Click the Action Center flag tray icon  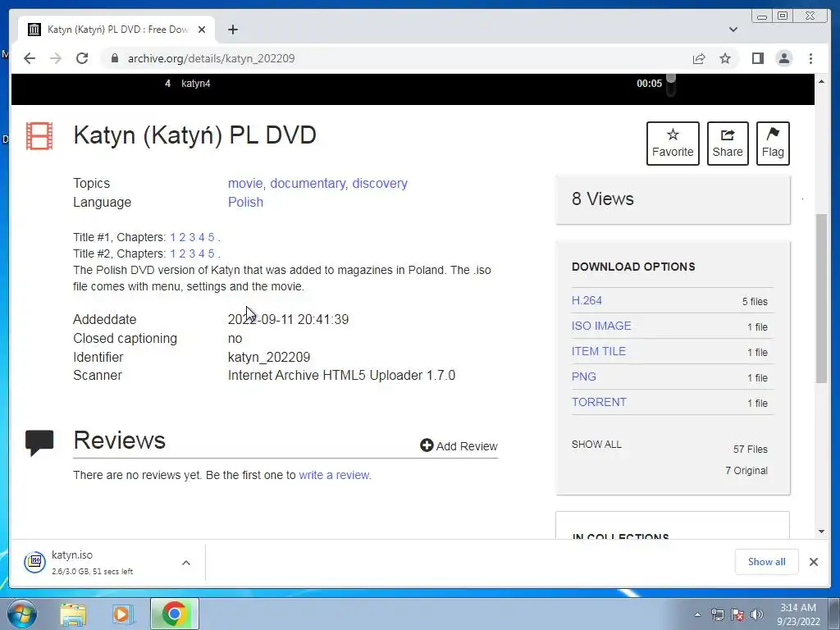tap(737, 614)
